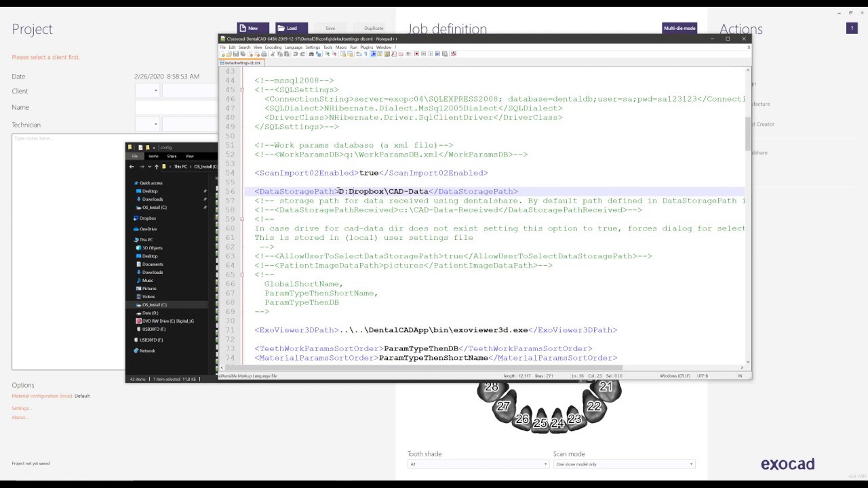This screenshot has height=488, width=868.
Task: Toggle Show All Characters icon in Notepad++
Action: [366, 54]
